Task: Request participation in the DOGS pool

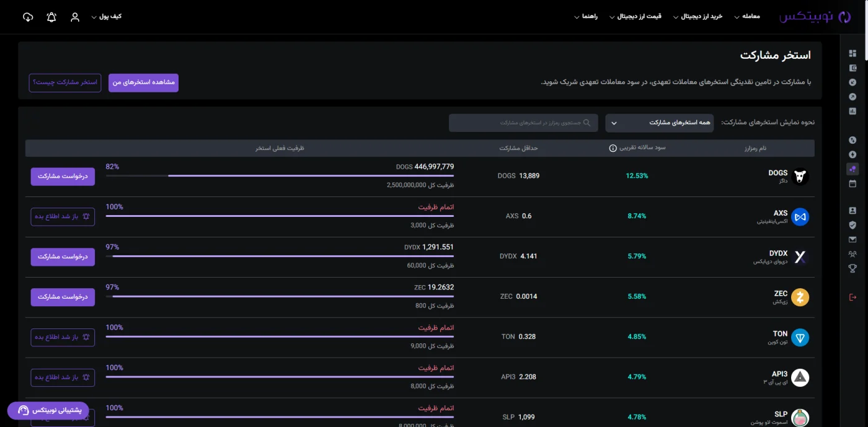Action: [x=63, y=177]
